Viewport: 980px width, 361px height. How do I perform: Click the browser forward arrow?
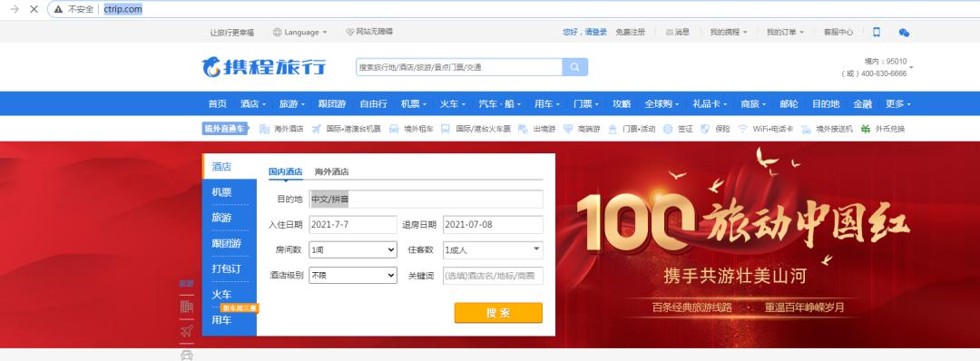click(14, 9)
